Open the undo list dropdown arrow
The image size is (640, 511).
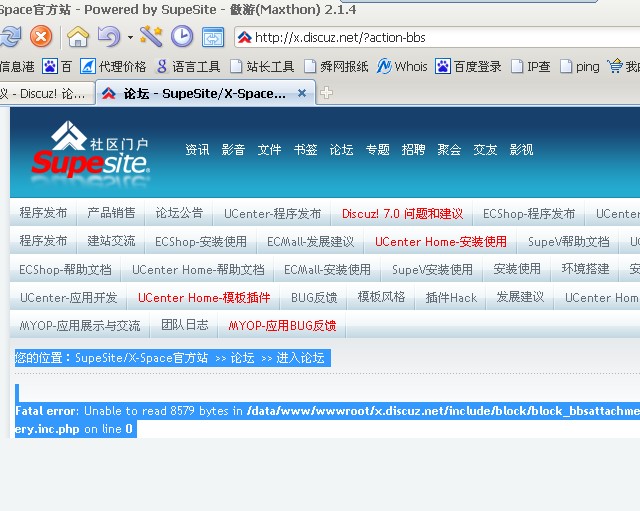coord(130,37)
